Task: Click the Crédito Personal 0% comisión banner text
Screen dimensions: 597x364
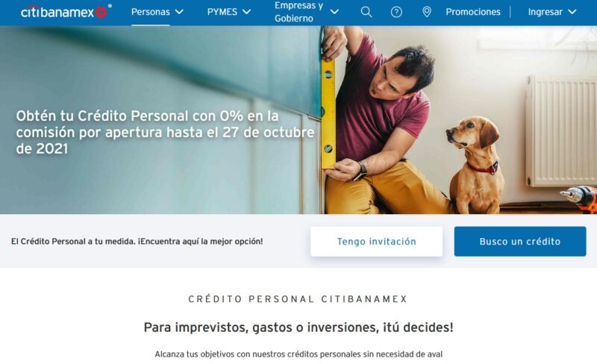Action: point(165,132)
